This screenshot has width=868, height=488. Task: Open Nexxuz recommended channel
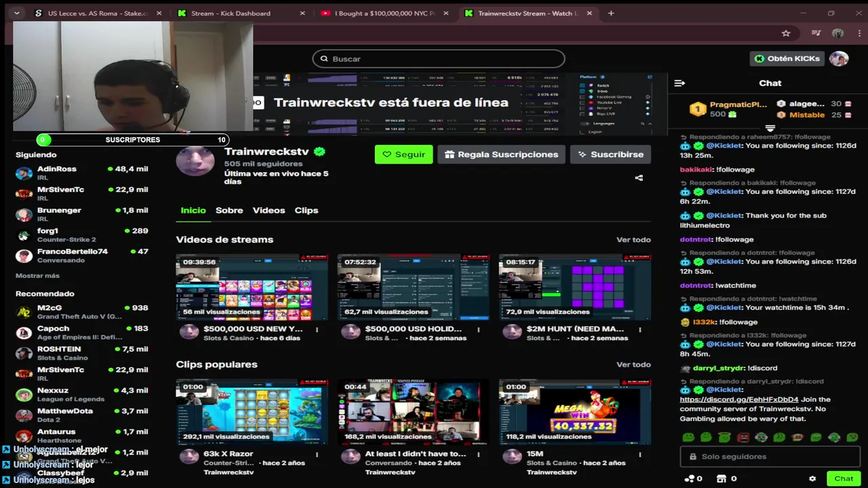[82, 395]
